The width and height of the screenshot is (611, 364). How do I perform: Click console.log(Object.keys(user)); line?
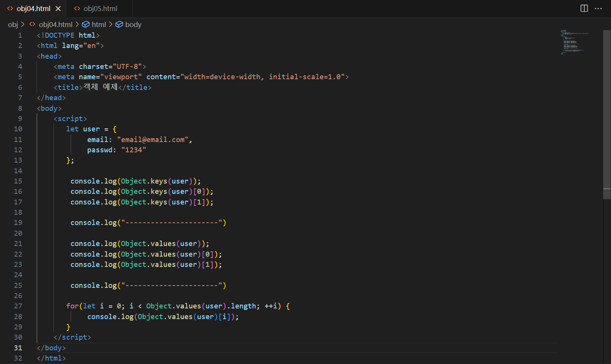point(136,181)
